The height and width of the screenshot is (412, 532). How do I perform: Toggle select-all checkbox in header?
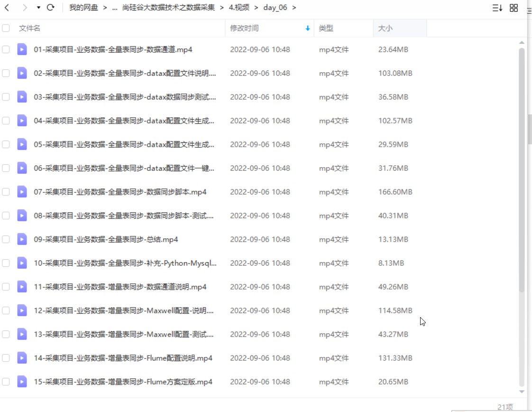[6, 28]
